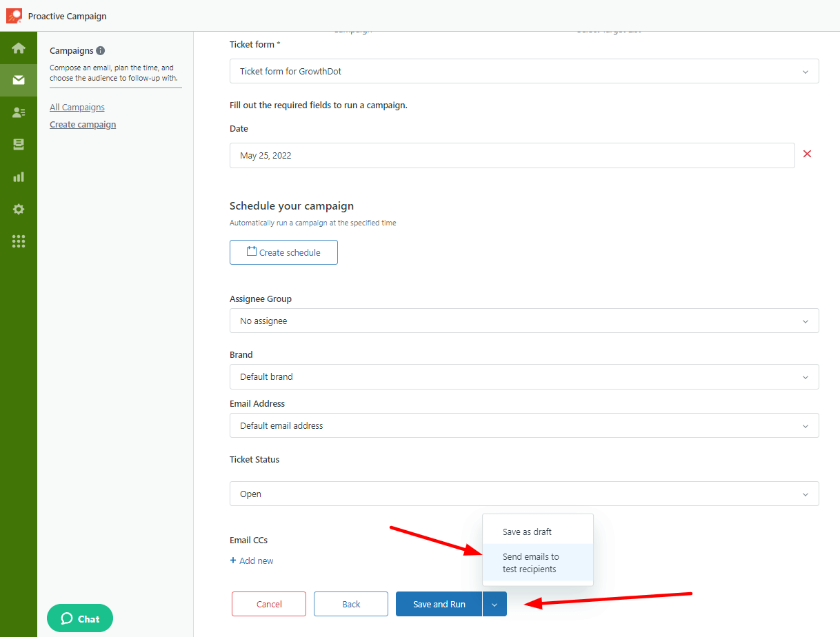This screenshot has width=840, height=637.
Task: Click Add new under Email CCs
Action: pos(252,560)
